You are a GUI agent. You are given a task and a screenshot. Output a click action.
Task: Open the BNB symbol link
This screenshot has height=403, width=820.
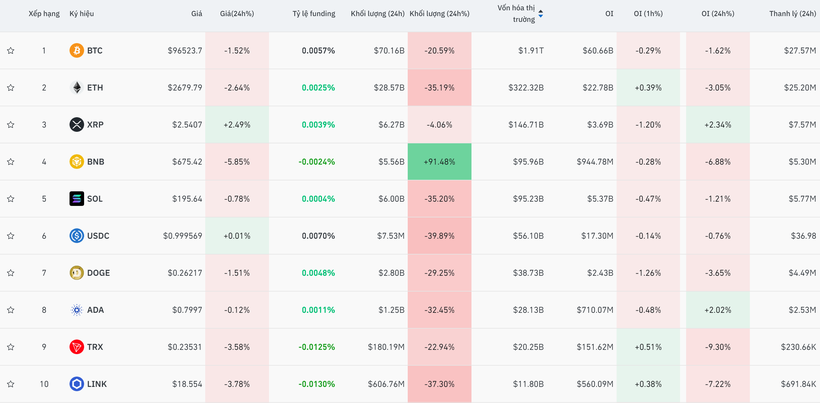point(96,162)
